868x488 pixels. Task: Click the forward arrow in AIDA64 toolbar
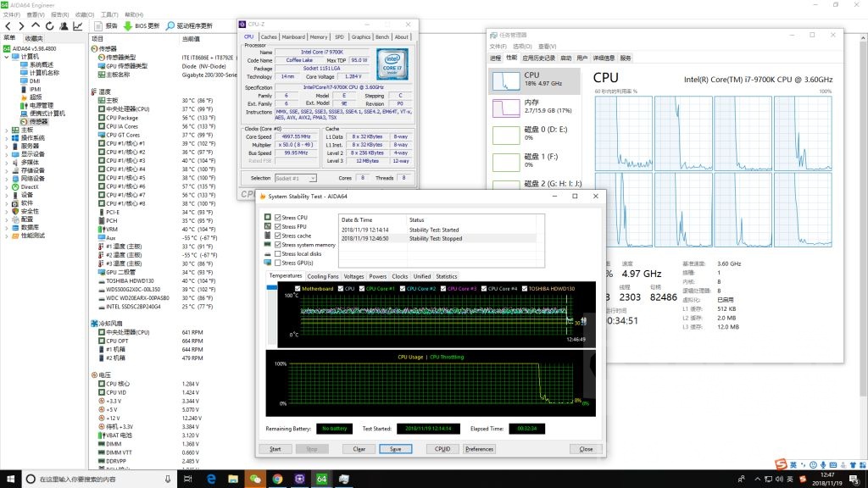(x=21, y=26)
